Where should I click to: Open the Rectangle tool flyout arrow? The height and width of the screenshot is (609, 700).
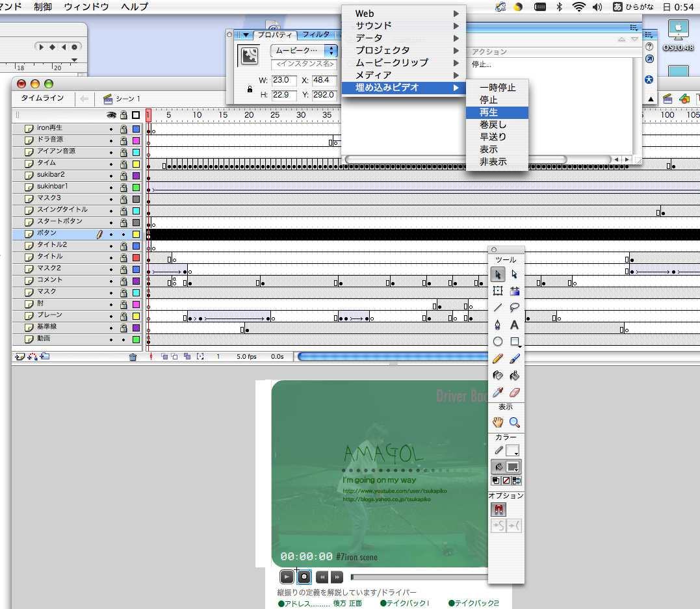click(520, 346)
